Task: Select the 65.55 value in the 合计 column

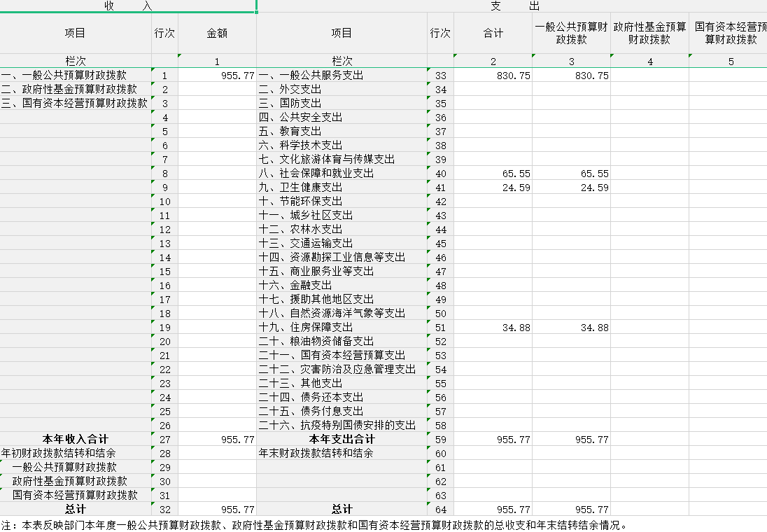Action: [493, 174]
